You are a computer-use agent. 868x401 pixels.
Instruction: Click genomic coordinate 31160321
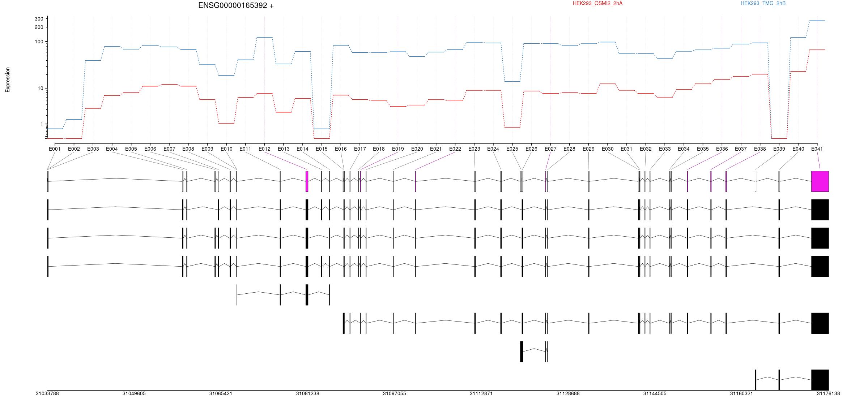click(x=741, y=393)
